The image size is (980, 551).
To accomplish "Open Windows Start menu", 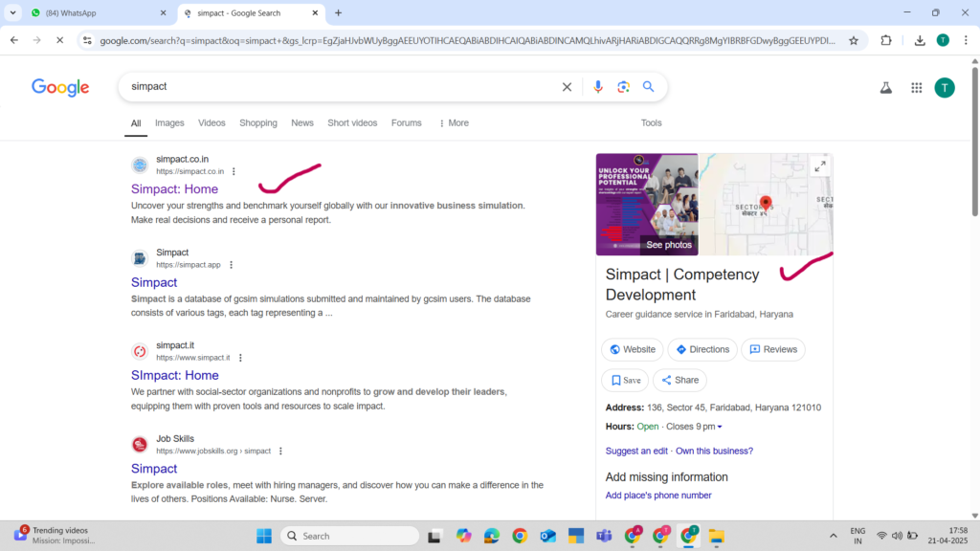I will [x=264, y=536].
